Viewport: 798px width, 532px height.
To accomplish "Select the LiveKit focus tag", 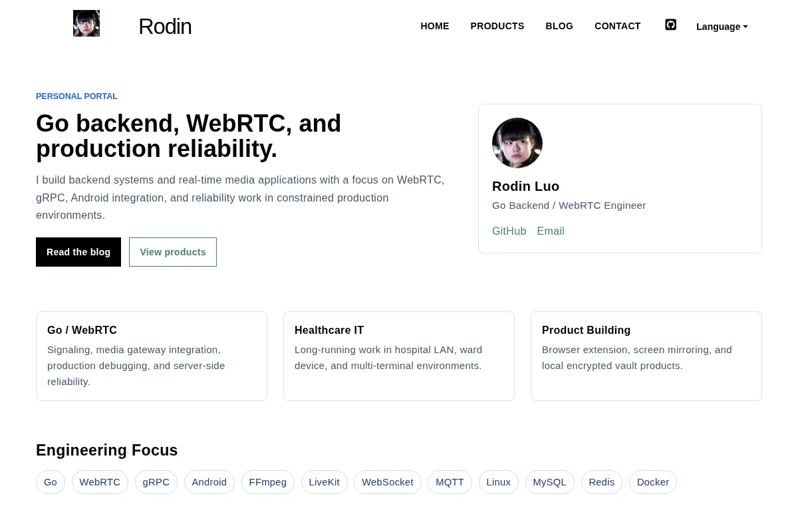I will click(x=325, y=482).
